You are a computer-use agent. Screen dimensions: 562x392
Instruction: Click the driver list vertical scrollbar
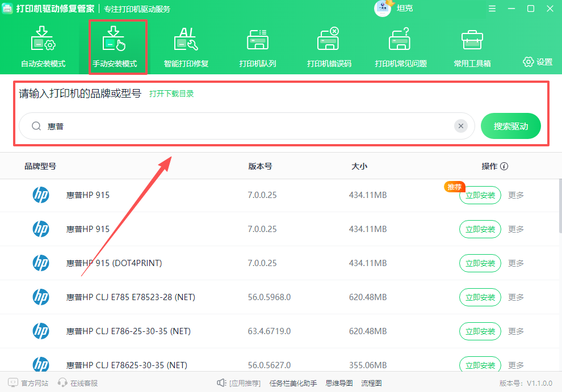click(560, 206)
